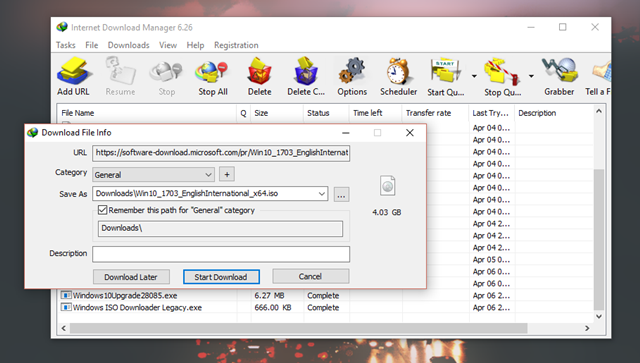
Task: Click Complete status of Windows10Upgrade28085.exe
Action: tap(323, 295)
